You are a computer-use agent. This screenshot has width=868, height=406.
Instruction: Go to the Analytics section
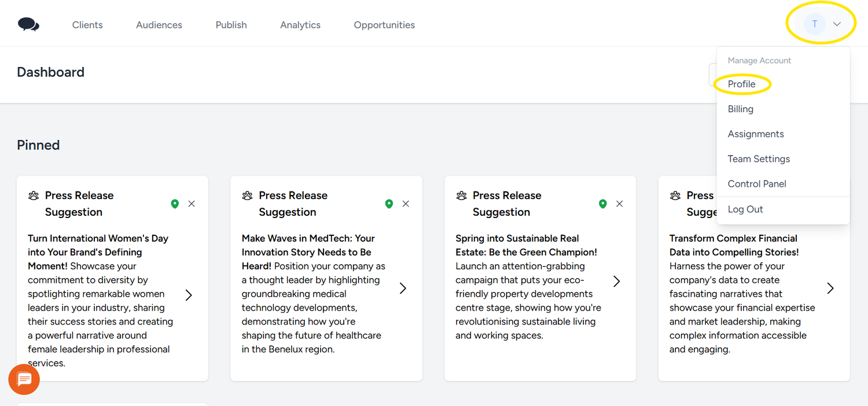click(300, 25)
